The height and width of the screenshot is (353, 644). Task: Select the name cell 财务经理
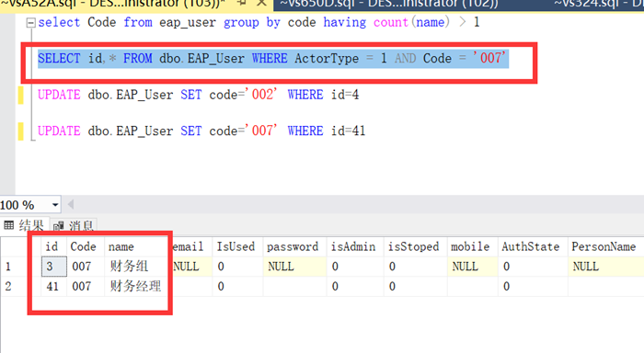tap(137, 286)
